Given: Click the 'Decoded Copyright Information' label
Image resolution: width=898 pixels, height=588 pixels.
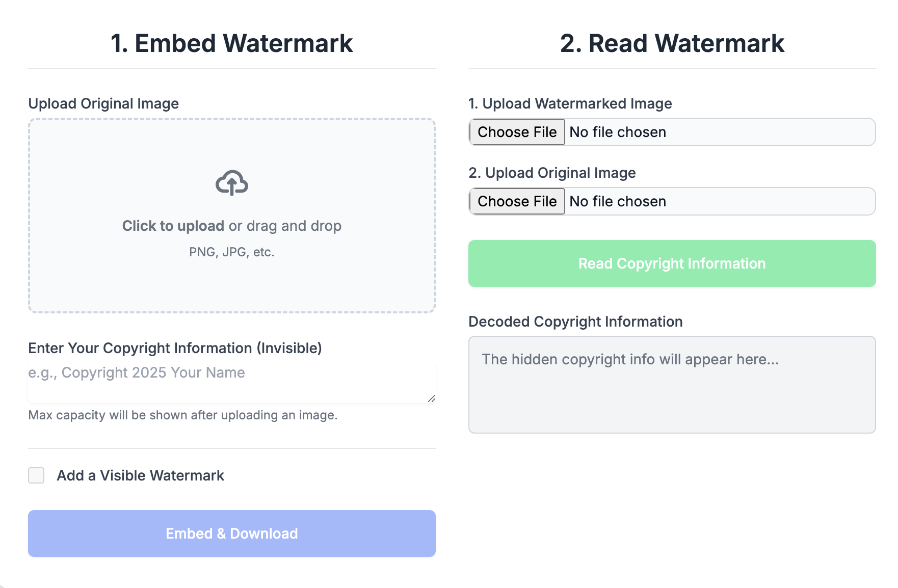Looking at the screenshot, I should point(575,322).
